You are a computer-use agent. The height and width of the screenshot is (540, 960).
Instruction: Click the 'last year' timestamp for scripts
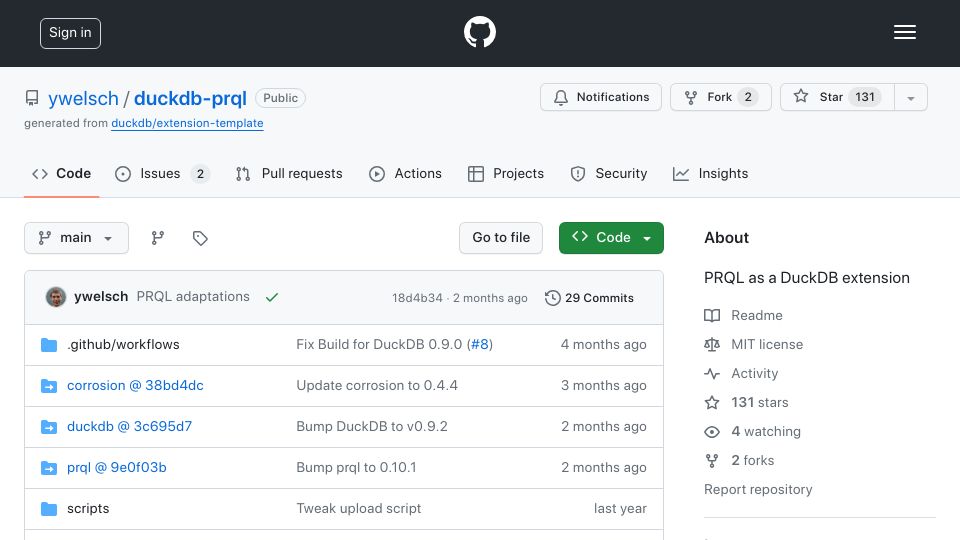620,509
